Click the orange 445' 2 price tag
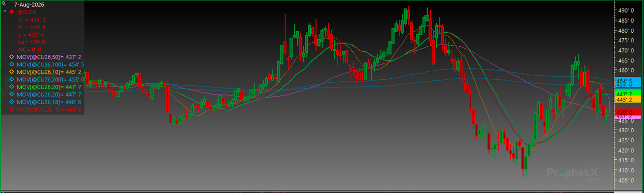The image size is (644, 193). (x=628, y=100)
